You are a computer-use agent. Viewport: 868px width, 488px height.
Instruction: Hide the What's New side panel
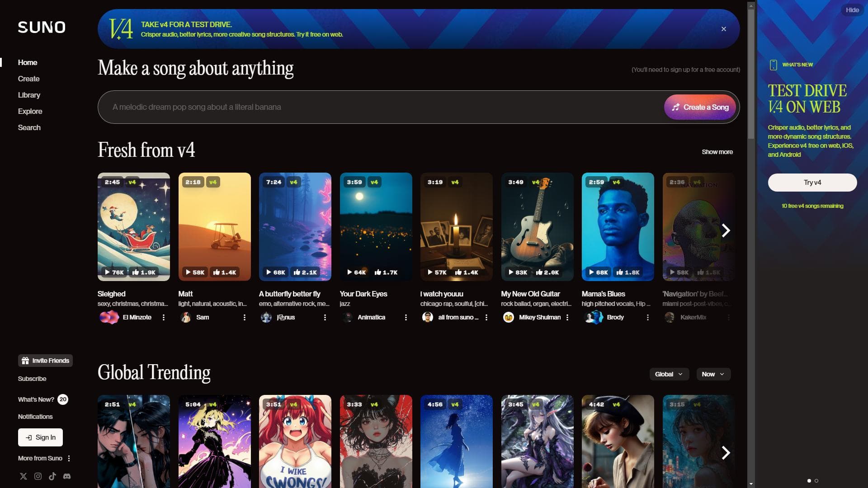(x=852, y=10)
